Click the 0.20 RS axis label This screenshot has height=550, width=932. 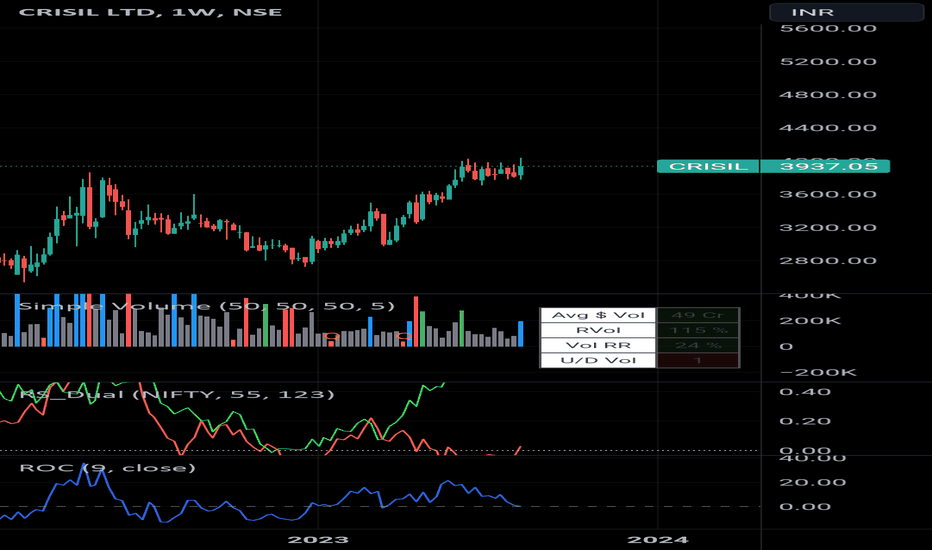coord(805,422)
